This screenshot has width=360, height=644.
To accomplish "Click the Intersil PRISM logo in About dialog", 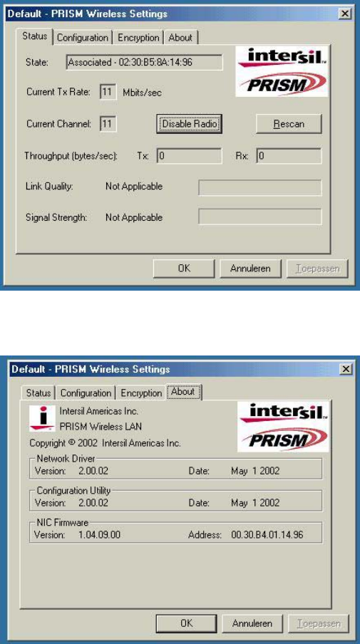I will click(284, 426).
